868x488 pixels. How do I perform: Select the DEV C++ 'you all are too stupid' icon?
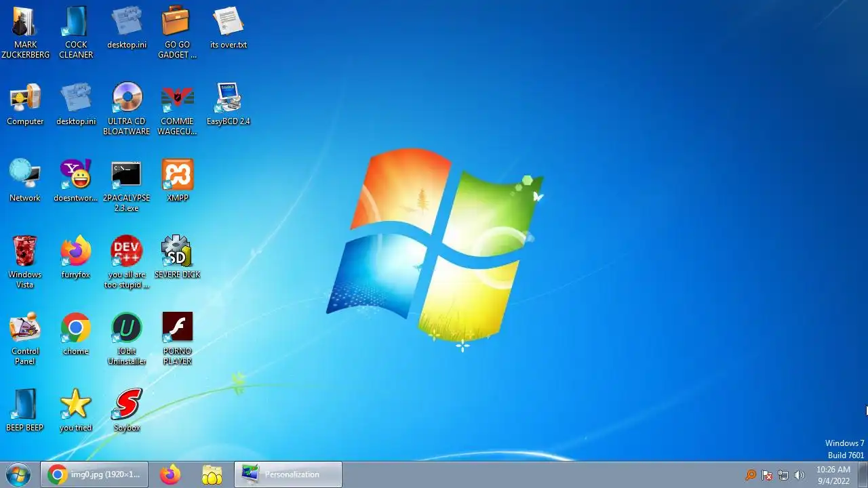(x=127, y=262)
